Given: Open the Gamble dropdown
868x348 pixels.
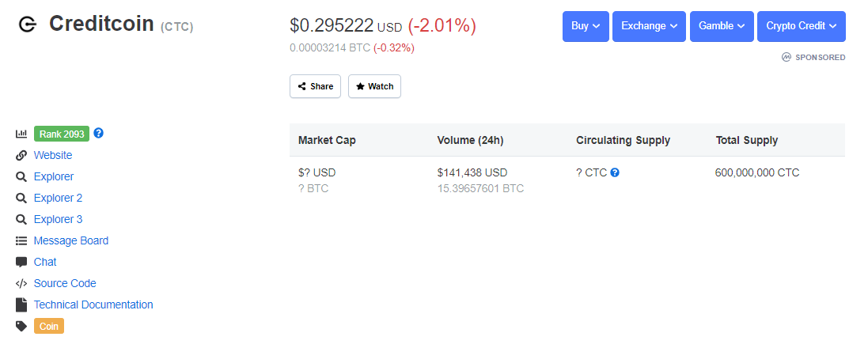Looking at the screenshot, I should (722, 26).
